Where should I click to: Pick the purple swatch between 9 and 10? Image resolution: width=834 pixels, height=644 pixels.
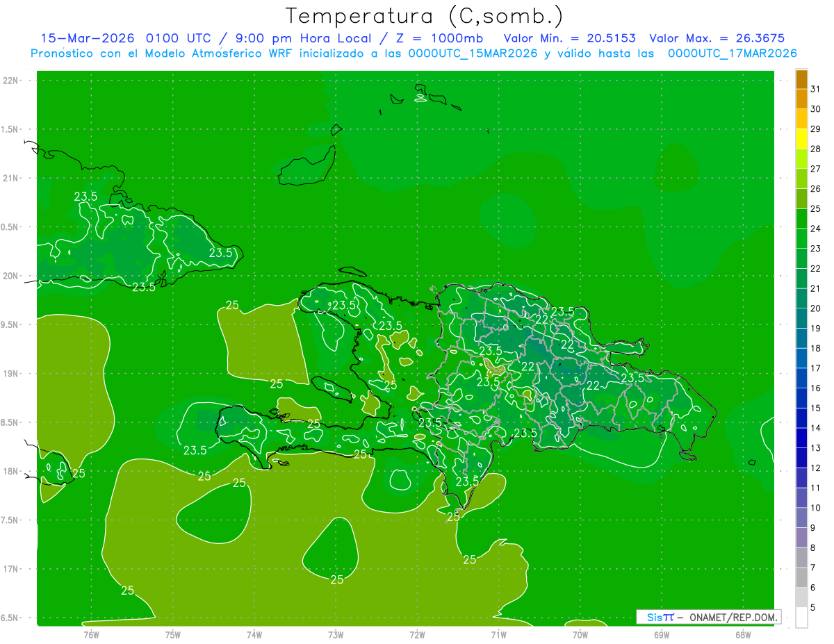pyautogui.click(x=801, y=518)
